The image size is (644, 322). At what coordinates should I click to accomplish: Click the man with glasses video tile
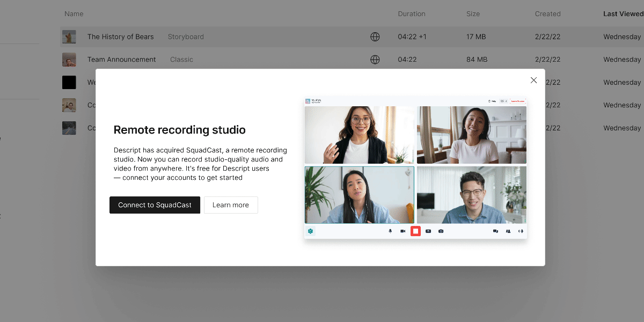[x=472, y=195]
